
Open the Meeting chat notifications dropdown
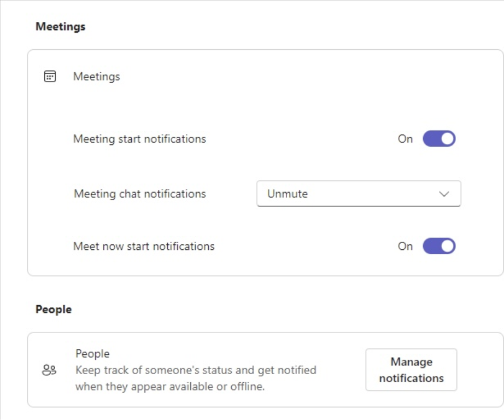coord(359,194)
